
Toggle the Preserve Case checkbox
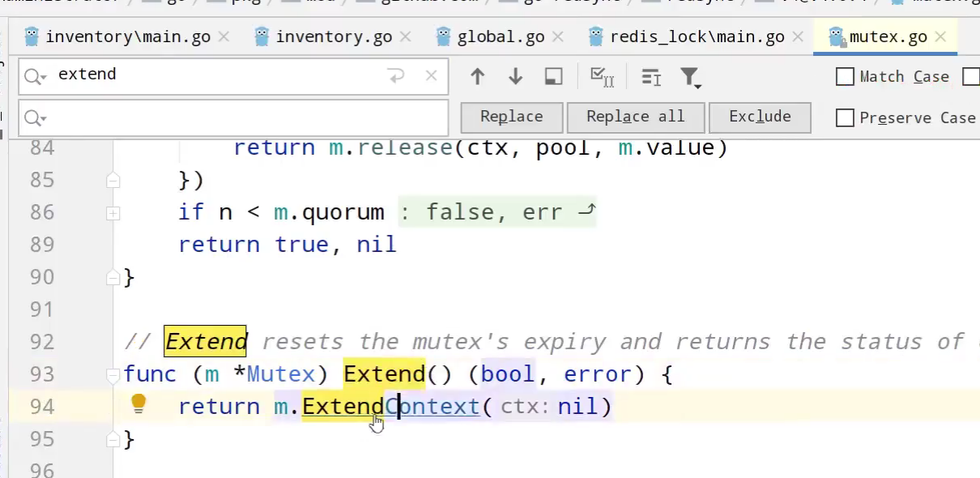(845, 118)
